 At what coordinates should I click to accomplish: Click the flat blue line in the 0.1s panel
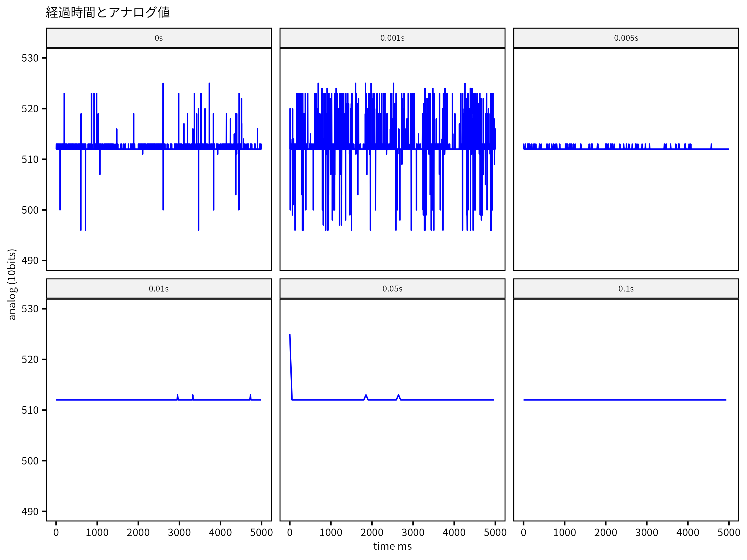[625, 400]
